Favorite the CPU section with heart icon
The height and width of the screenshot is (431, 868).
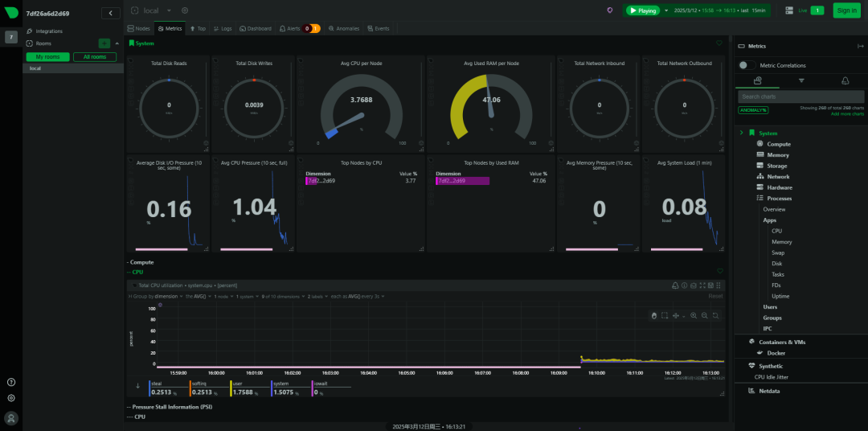pyautogui.click(x=719, y=271)
